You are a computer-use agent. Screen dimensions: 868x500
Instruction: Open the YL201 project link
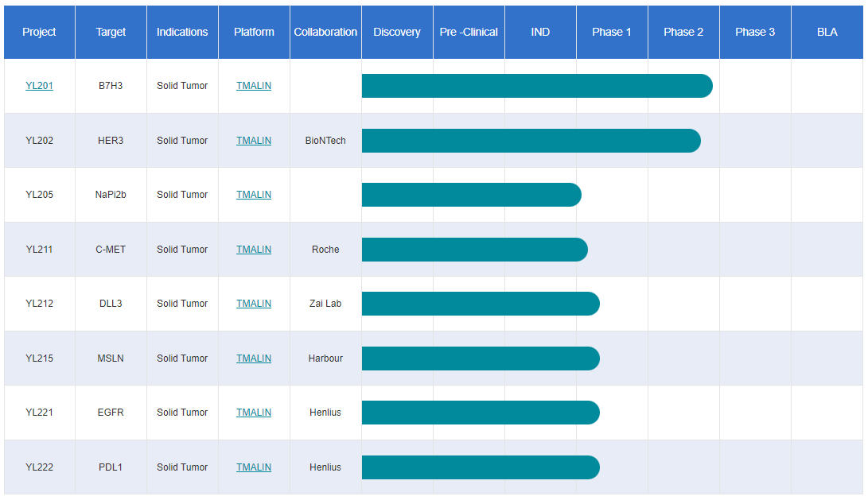39,86
